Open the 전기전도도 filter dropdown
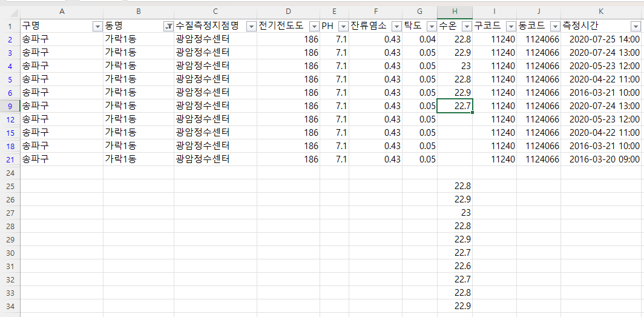 [314, 27]
